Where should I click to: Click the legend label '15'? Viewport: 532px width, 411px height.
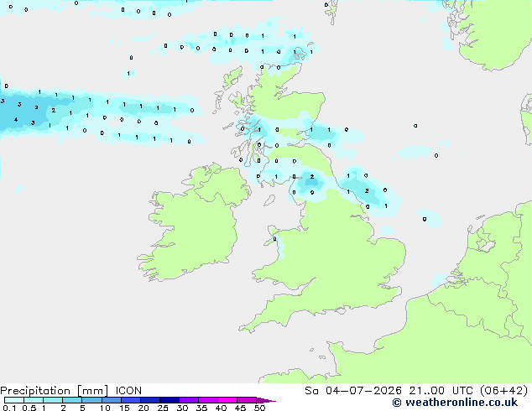point(124,408)
